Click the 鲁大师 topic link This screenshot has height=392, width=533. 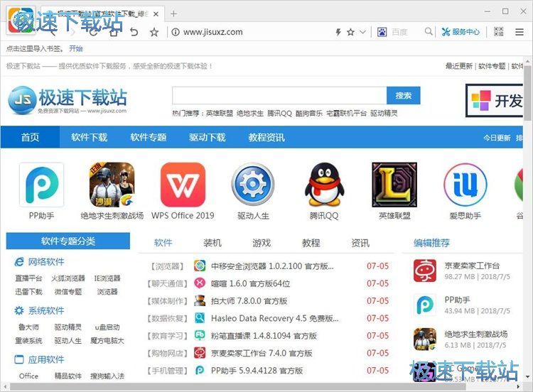click(28, 327)
